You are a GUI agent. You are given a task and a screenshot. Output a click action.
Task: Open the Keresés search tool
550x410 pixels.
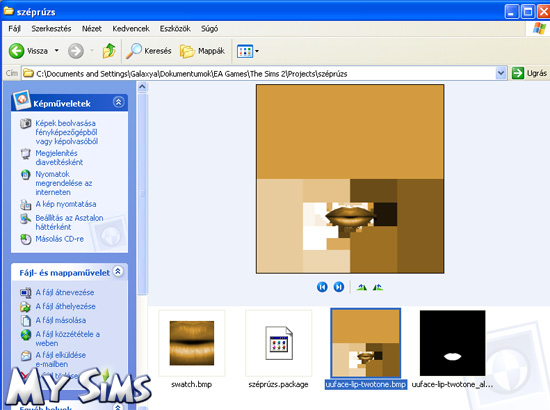click(149, 51)
